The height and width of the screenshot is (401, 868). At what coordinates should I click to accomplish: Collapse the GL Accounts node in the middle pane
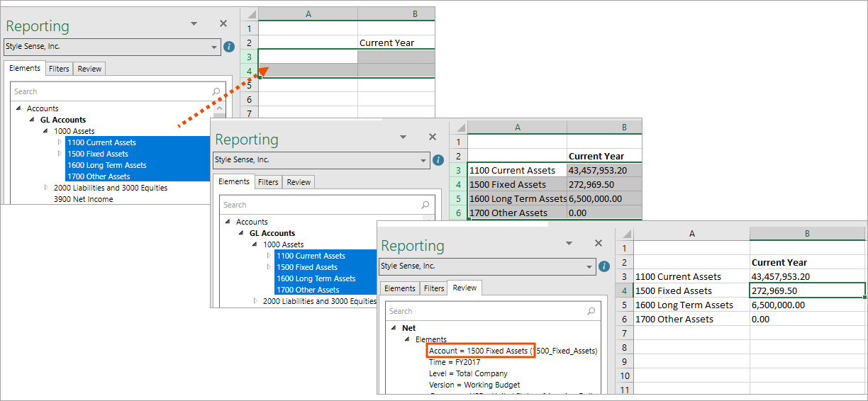click(241, 233)
